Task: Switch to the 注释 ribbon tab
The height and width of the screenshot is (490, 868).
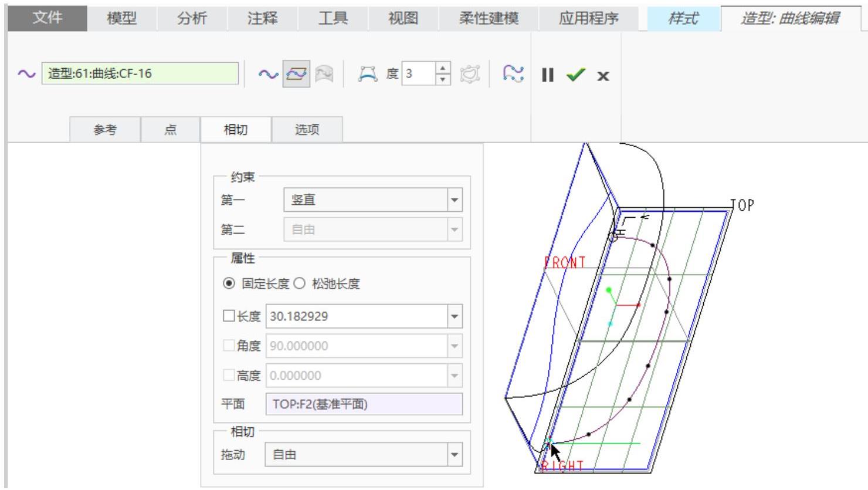Action: click(262, 19)
